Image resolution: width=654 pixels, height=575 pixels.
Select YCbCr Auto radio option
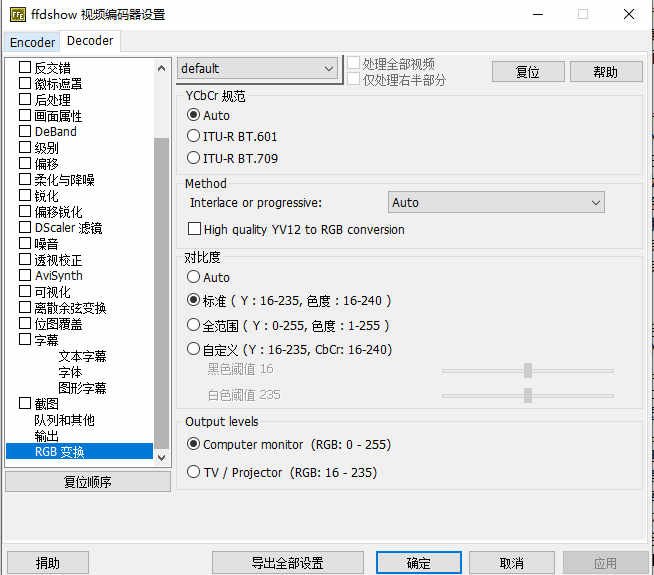click(x=193, y=115)
